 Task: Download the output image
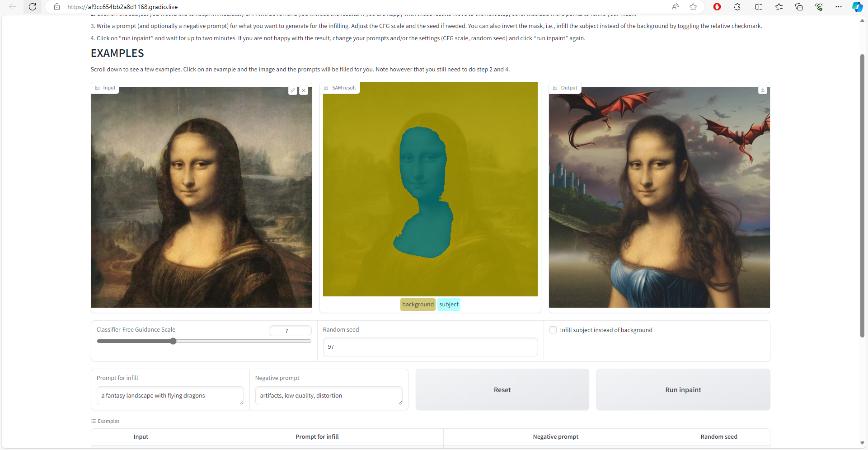coord(763,89)
